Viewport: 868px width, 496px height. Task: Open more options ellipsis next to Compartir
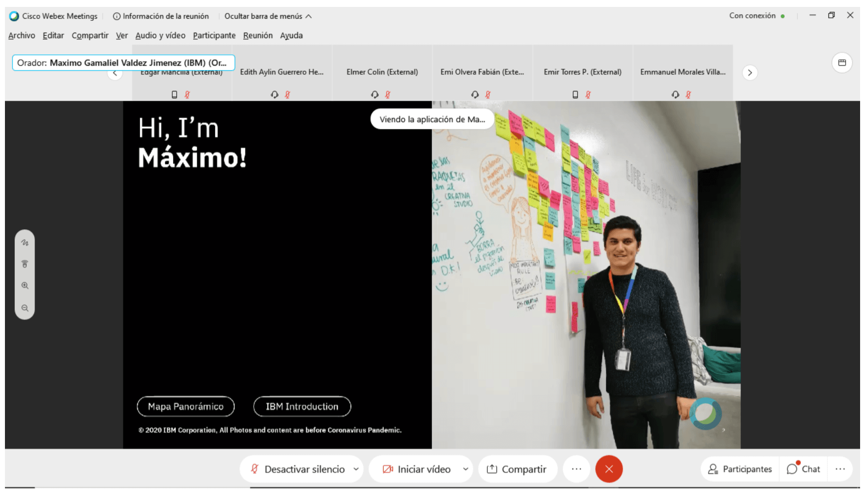(x=577, y=469)
